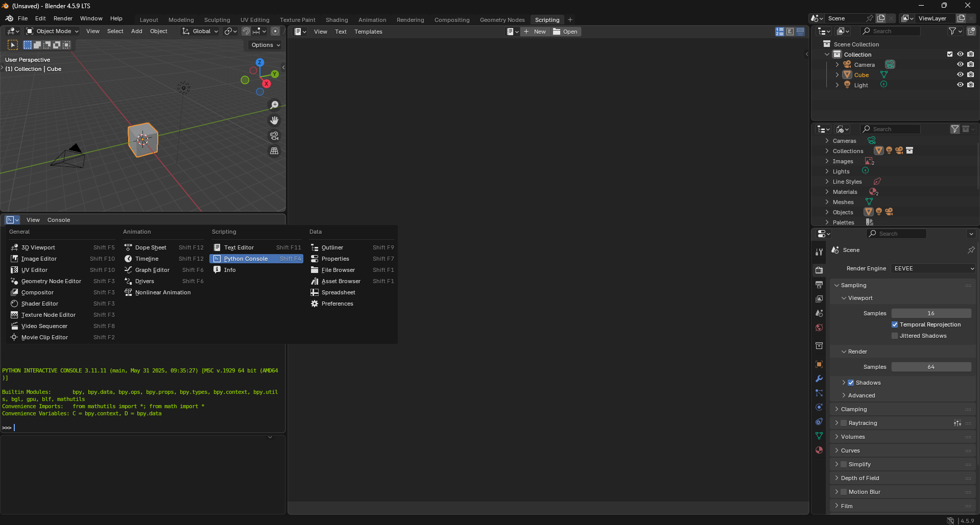Screen dimensions: 980x525
Task: Open the World properties tab
Action: point(819,327)
